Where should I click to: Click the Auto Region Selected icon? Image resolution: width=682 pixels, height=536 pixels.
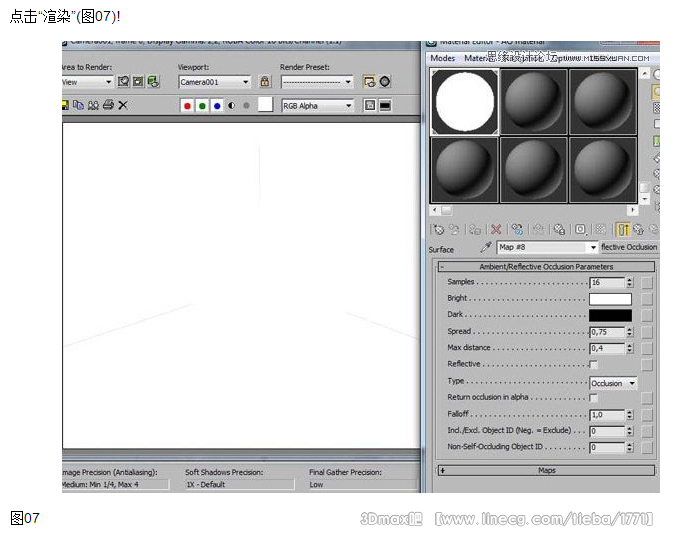tap(138, 81)
